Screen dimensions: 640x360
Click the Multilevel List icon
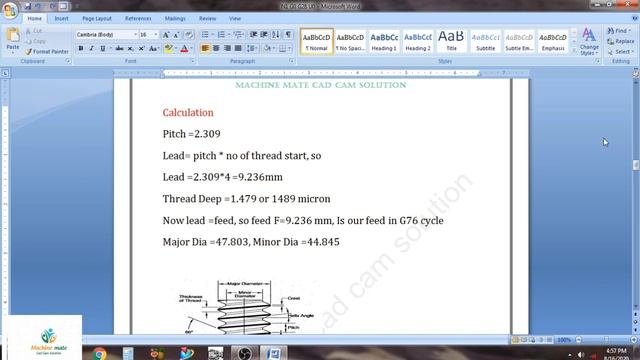238,35
